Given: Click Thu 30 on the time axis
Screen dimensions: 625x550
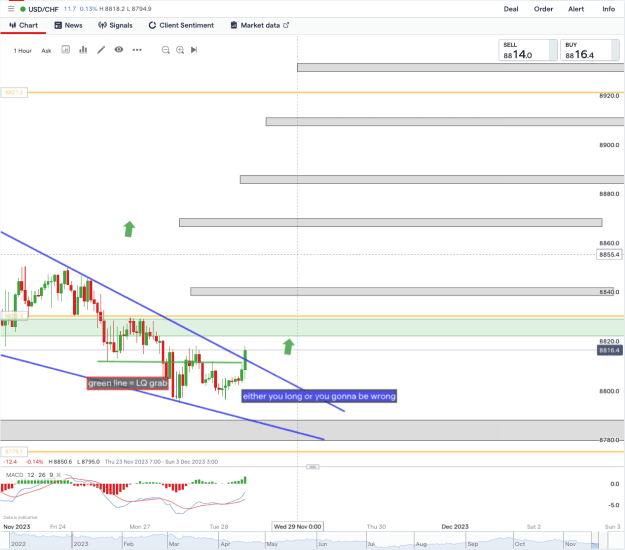Looking at the screenshot, I should (376, 526).
